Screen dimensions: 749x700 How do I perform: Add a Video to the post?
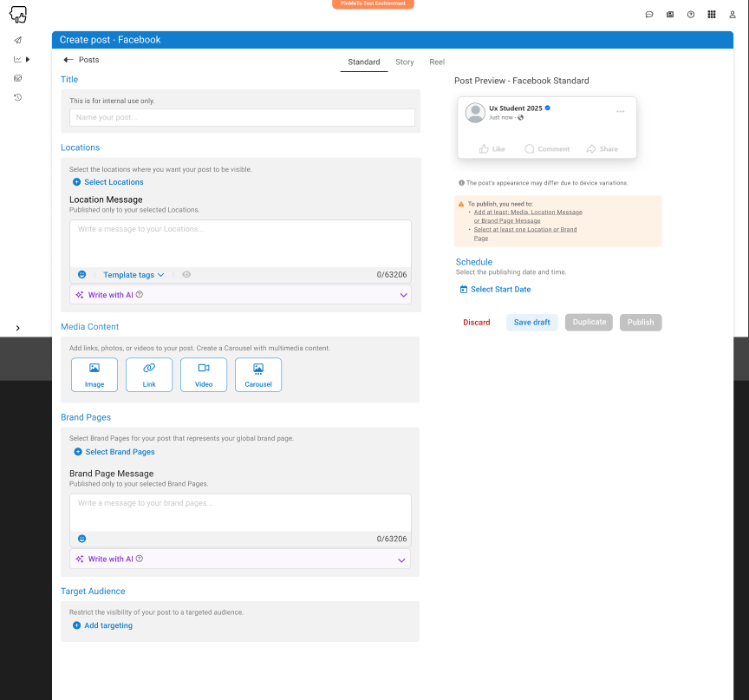click(203, 374)
